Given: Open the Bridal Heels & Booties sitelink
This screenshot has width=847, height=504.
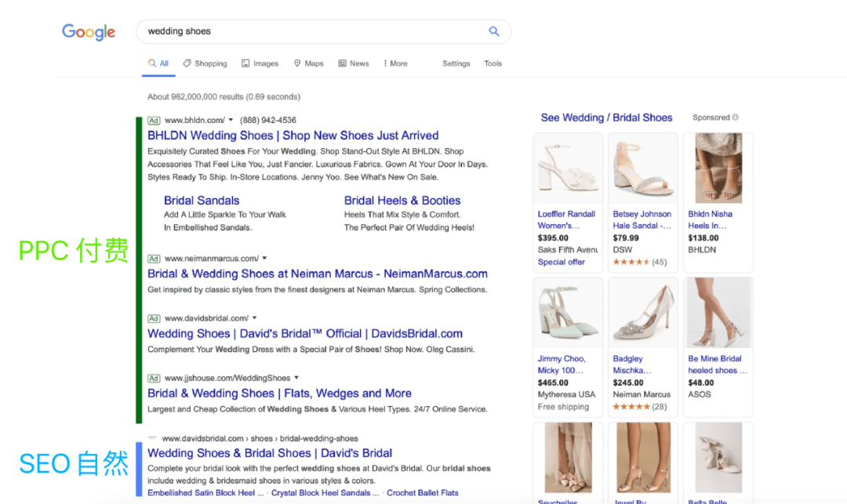Looking at the screenshot, I should click(x=402, y=200).
